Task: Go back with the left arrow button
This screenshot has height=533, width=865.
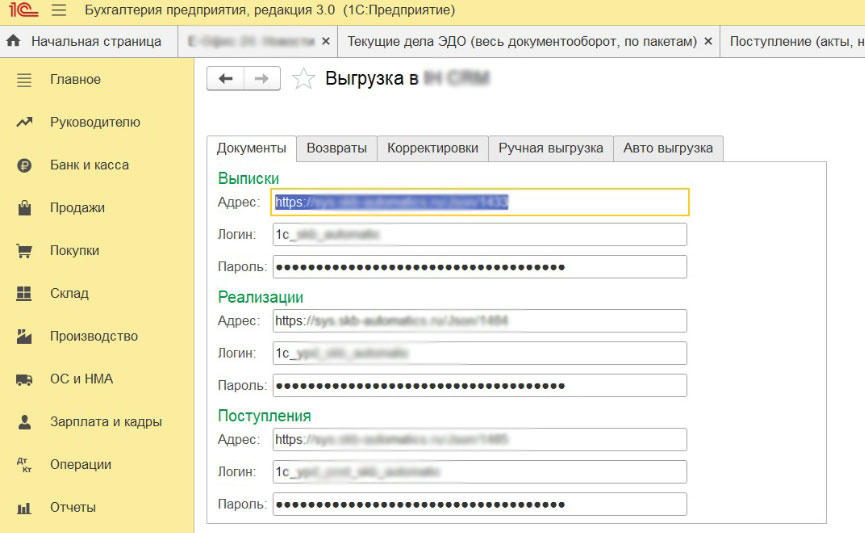Action: pos(226,78)
